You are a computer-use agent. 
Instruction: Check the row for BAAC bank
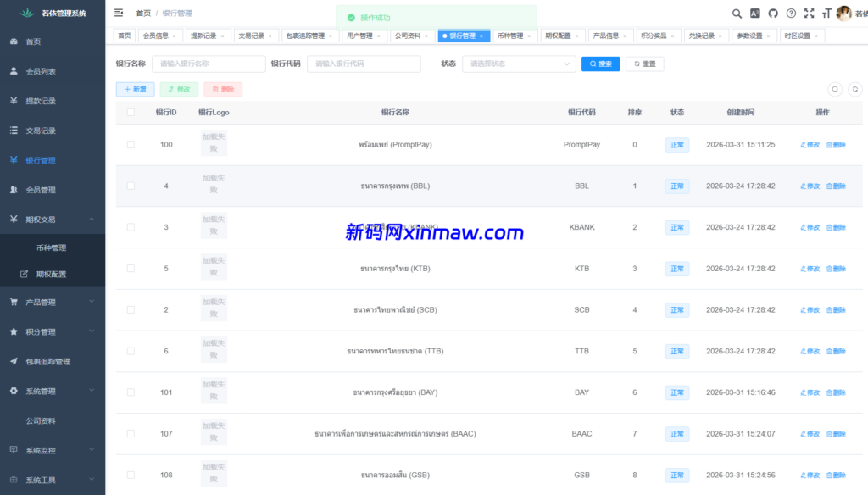[x=131, y=433]
